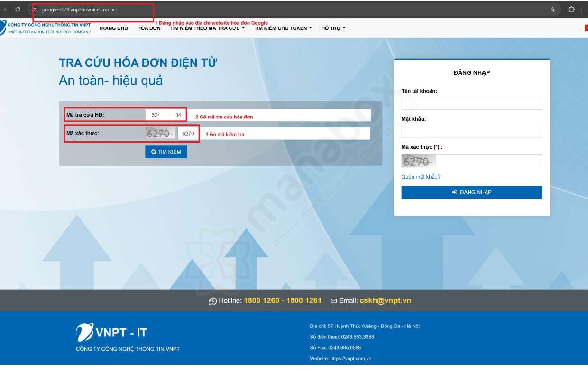588x371 pixels.
Task: Click the site information icon in address bar
Action: 34,9
